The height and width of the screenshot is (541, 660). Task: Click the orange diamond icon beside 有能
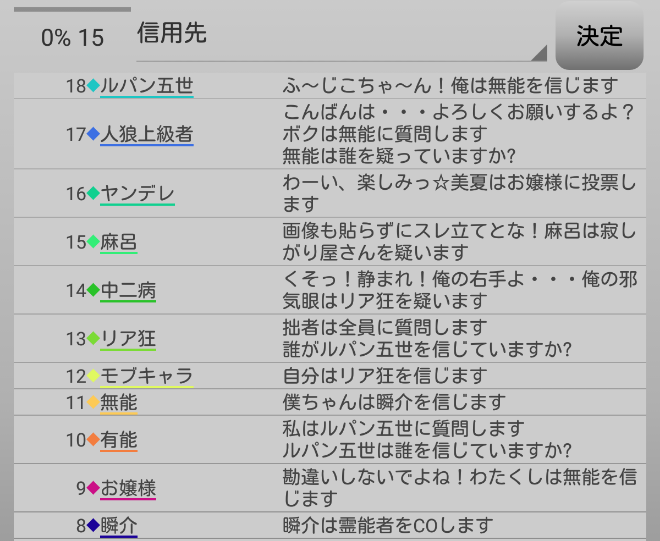[x=93, y=439]
